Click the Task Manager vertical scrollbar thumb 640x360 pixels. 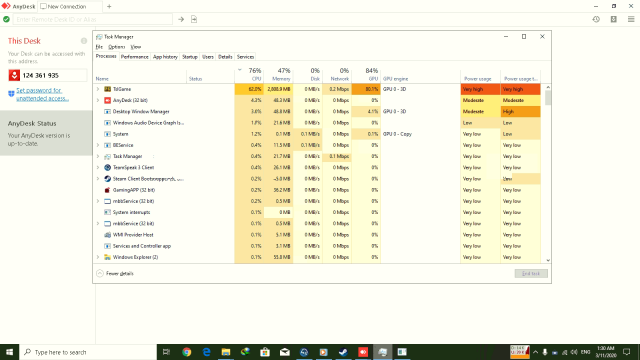coord(548,98)
